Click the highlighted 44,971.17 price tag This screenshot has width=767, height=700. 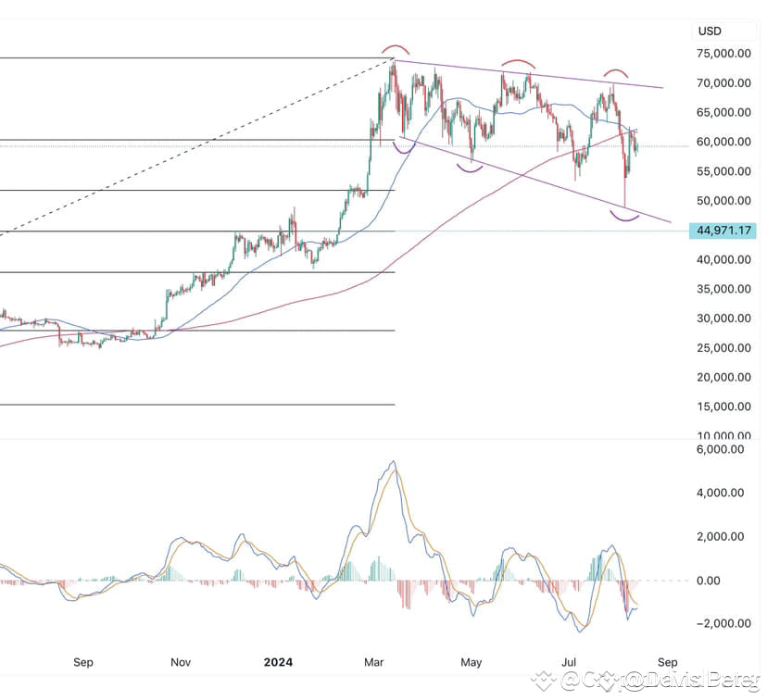click(723, 231)
